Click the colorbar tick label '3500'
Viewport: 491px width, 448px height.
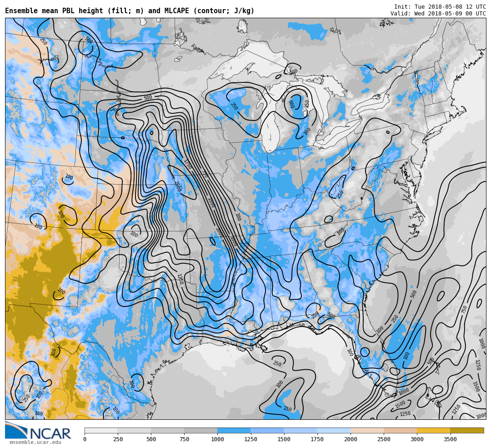[x=450, y=439]
